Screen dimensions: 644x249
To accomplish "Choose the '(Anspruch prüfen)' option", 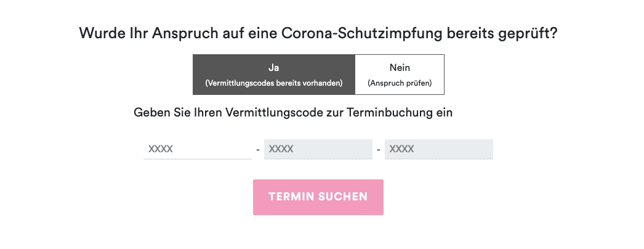I will 400,83.
